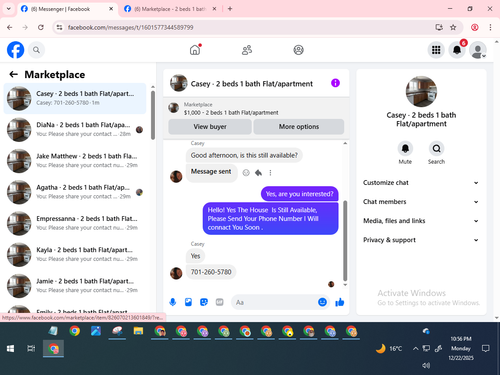Choose a GIF icon
Image resolution: width=500 pixels, height=375 pixels.
(219, 302)
